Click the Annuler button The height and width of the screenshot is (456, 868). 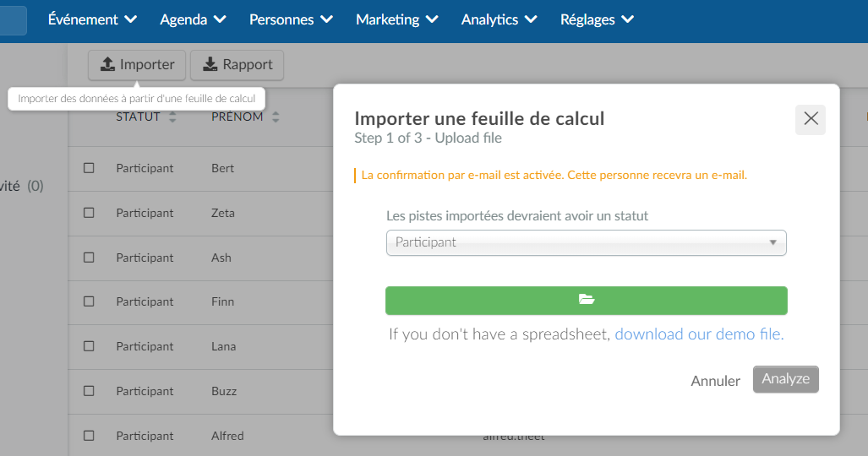tap(715, 381)
